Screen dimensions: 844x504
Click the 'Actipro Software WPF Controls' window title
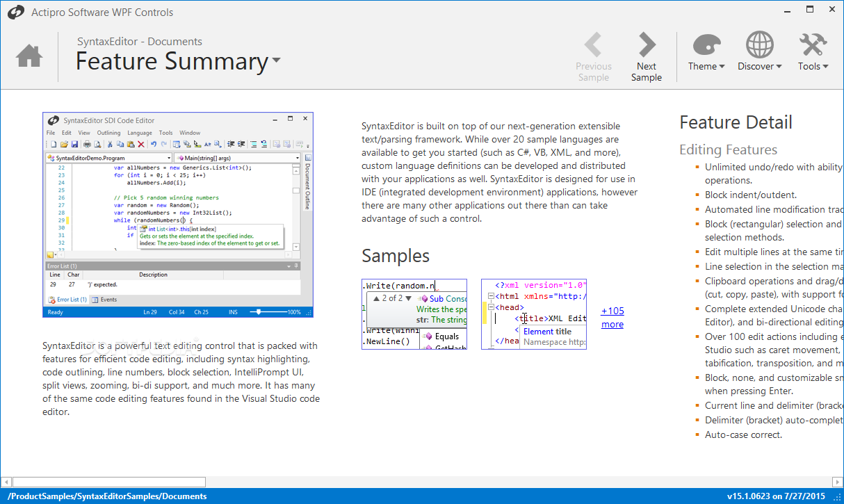point(102,13)
